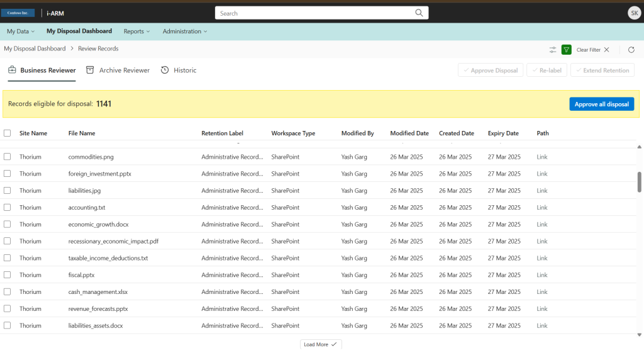Open the Link for liabilities_assets.docx
644x350 pixels.
541,325
